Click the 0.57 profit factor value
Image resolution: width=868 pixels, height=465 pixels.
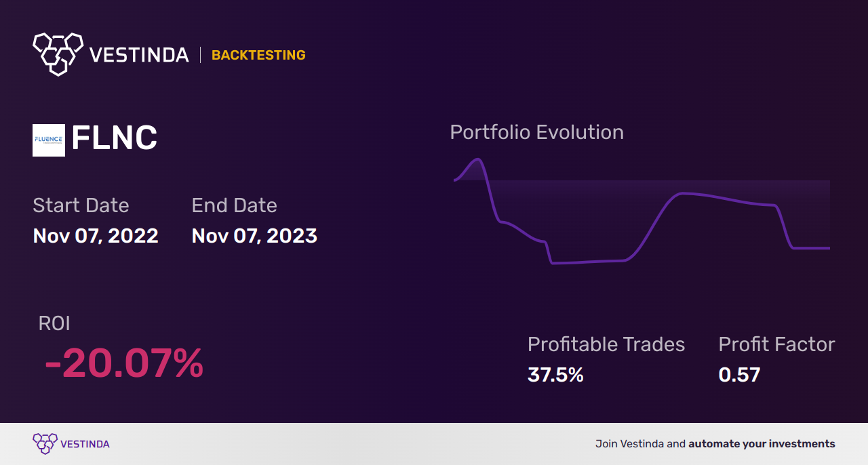[739, 375]
